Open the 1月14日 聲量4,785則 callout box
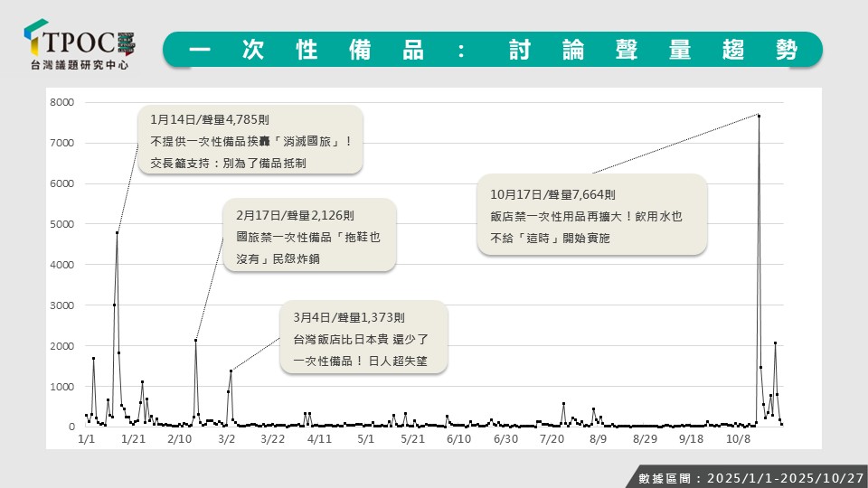 [250, 141]
